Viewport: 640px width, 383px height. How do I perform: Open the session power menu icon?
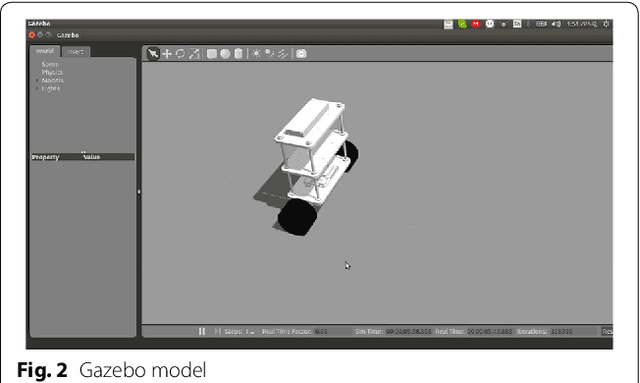tap(607, 24)
